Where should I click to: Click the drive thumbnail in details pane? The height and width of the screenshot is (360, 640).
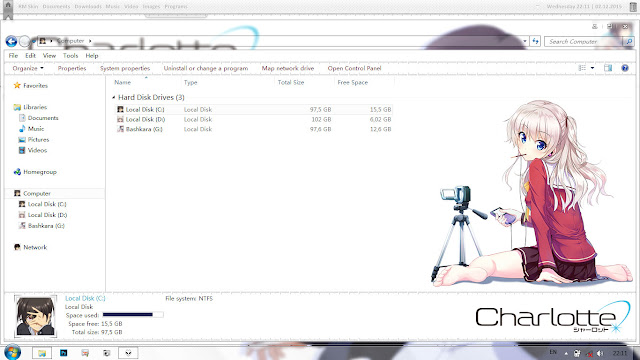[x=35, y=316]
